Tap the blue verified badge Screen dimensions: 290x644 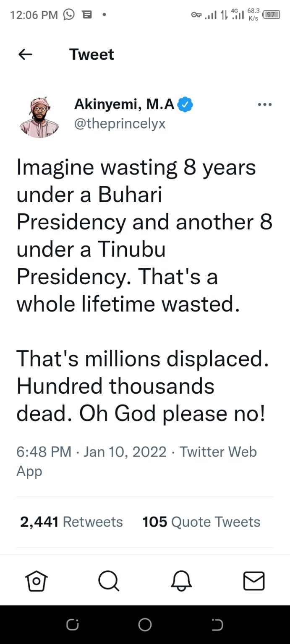(185, 104)
